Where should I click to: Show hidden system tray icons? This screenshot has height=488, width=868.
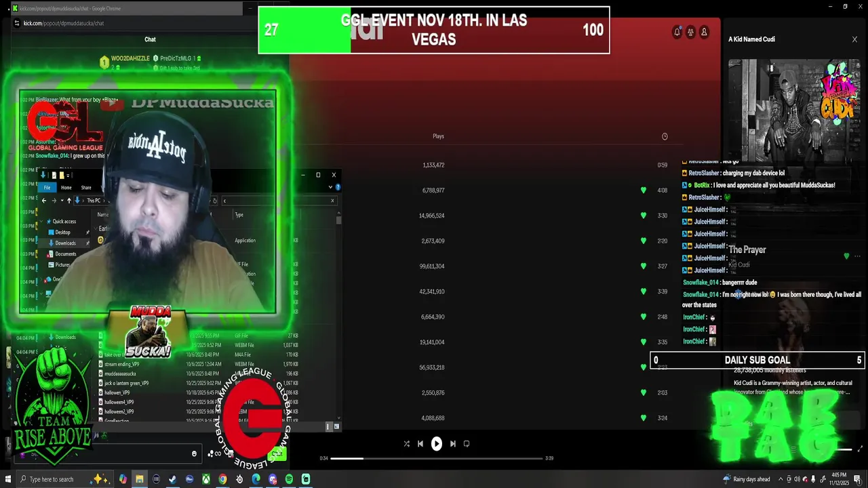(781, 479)
